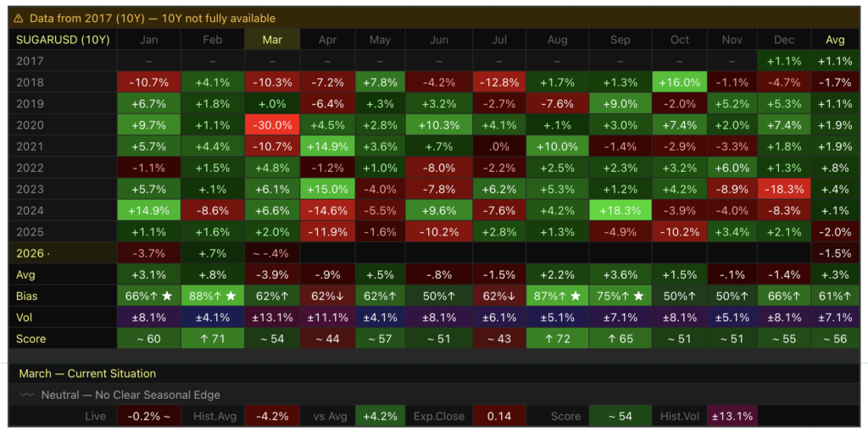Screen dimensions: 868x437
Task: Click the Avg column header
Action: (834, 40)
